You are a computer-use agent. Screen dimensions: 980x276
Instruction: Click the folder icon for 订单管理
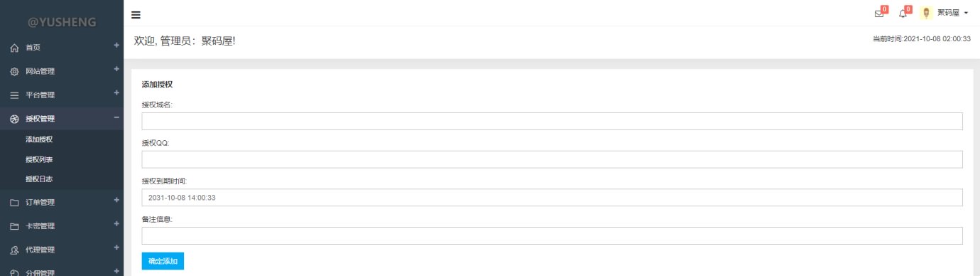point(13,203)
